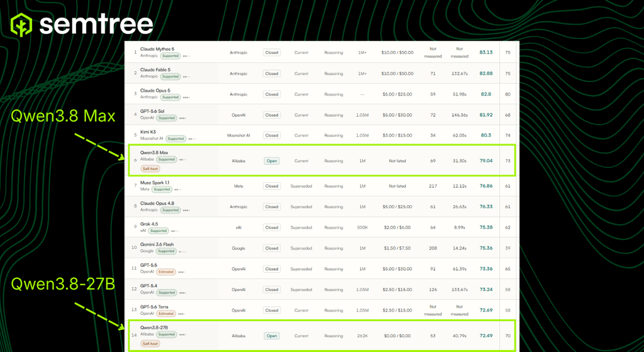The image size is (644, 352).
Task: Open the Claude Opus 5 model entry
Action: [x=155, y=91]
